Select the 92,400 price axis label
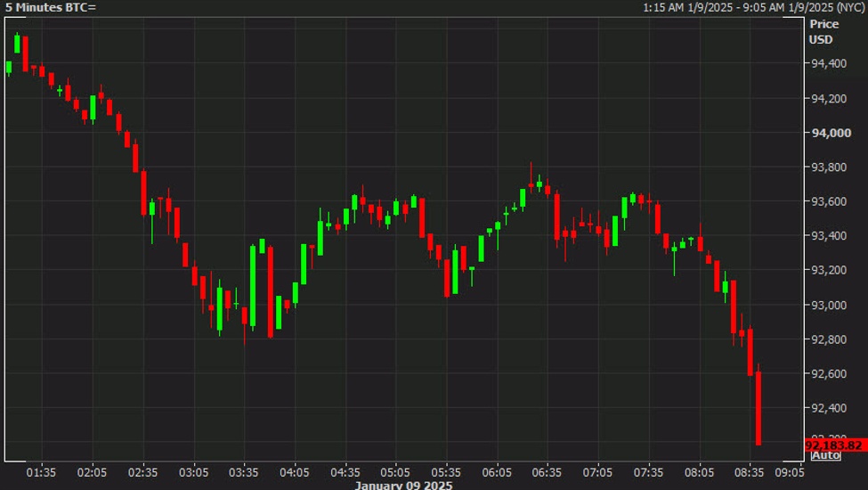Image resolution: width=868 pixels, height=490 pixels. pyautogui.click(x=829, y=408)
